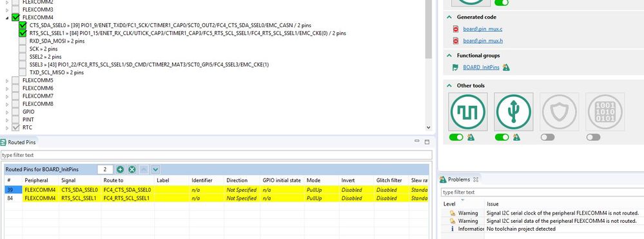
Task: Click warning icon for serial data issue
Action: coord(453,221)
